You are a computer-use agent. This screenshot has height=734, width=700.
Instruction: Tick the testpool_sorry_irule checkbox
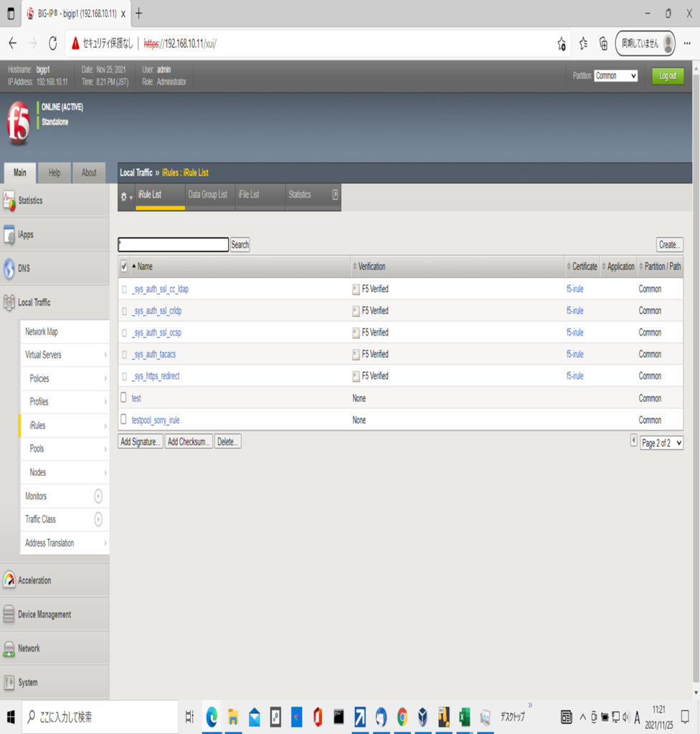[123, 419]
